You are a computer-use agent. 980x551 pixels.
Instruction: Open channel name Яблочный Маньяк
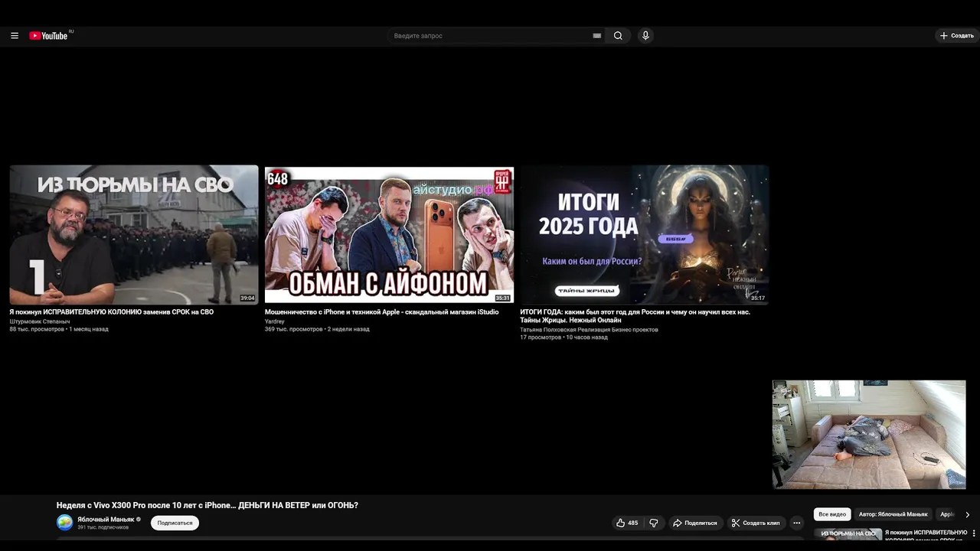point(105,519)
